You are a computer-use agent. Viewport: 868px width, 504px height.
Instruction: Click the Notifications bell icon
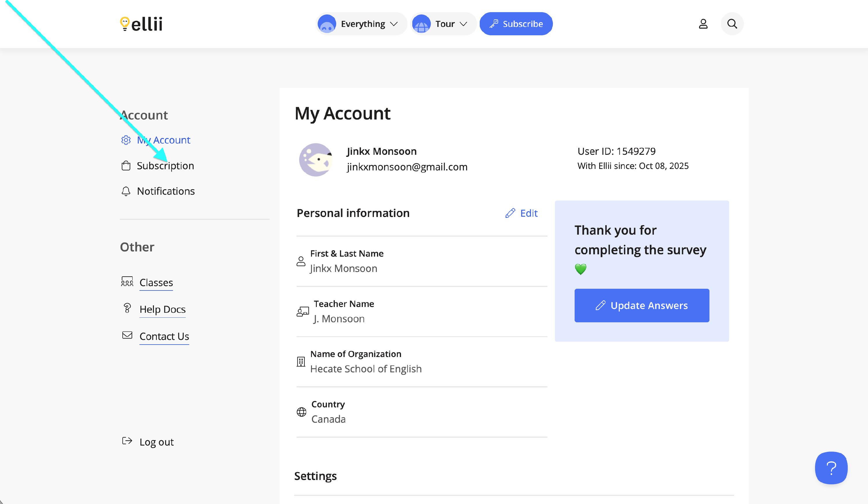click(126, 191)
